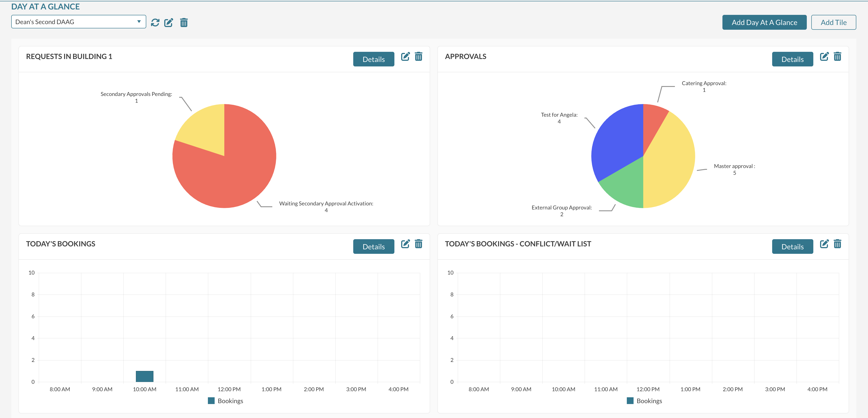This screenshot has height=418, width=868.
Task: Delete the Dean's Second DAAG dashboard
Action: tap(184, 23)
